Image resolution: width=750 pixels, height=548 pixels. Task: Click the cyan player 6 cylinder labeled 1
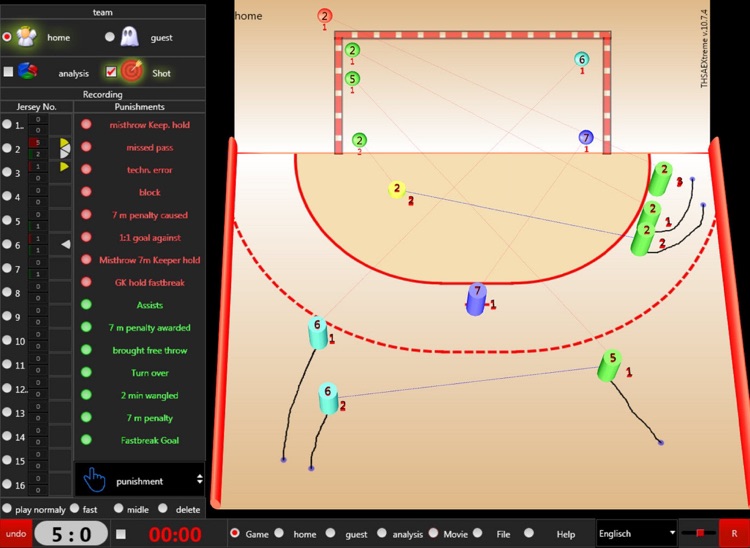click(318, 333)
